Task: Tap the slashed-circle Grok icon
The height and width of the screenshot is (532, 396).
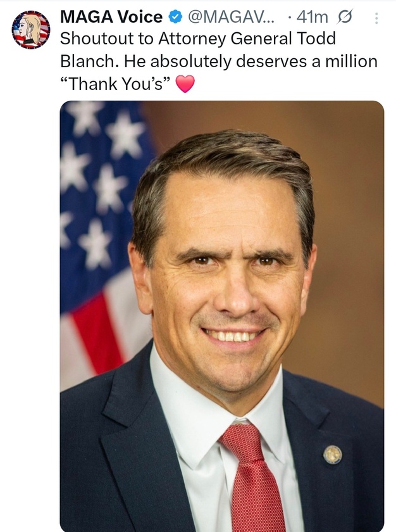Action: tap(345, 18)
